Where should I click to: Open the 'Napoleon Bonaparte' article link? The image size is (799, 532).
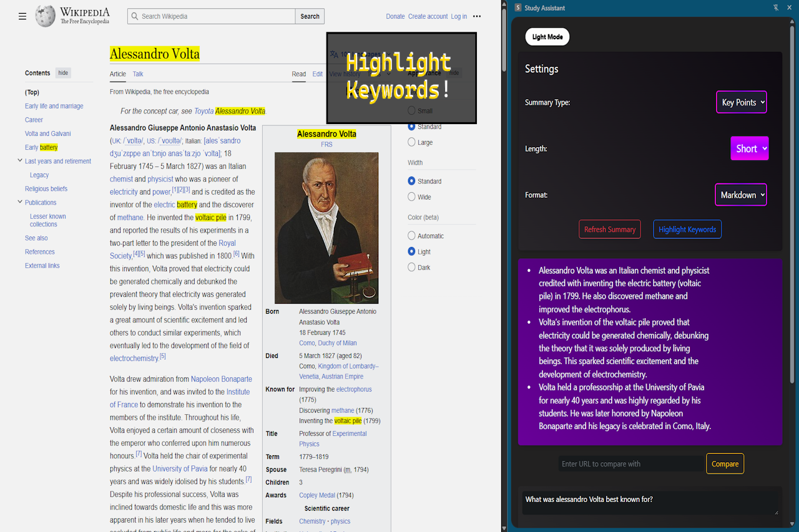click(x=222, y=379)
